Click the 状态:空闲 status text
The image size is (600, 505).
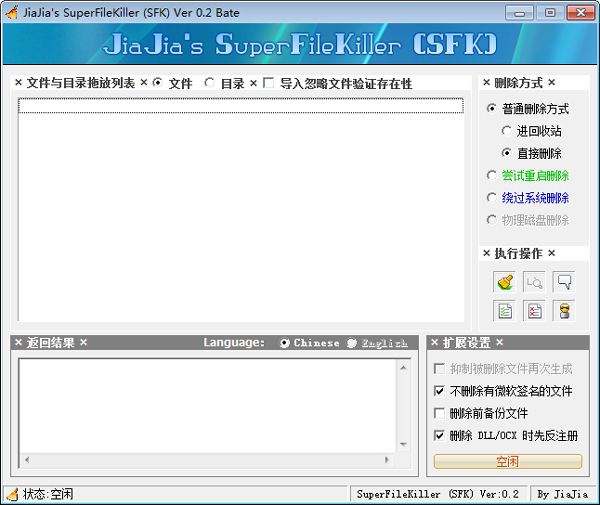[x=48, y=494]
